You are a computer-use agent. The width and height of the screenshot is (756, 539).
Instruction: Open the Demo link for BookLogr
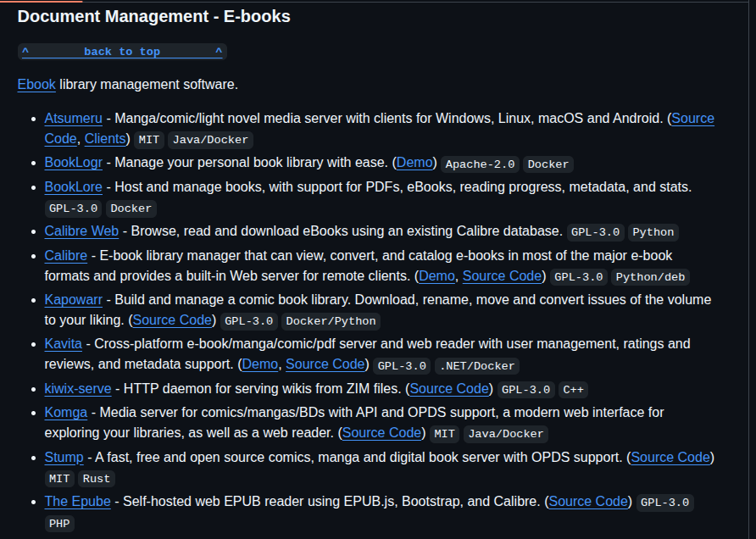click(x=414, y=163)
